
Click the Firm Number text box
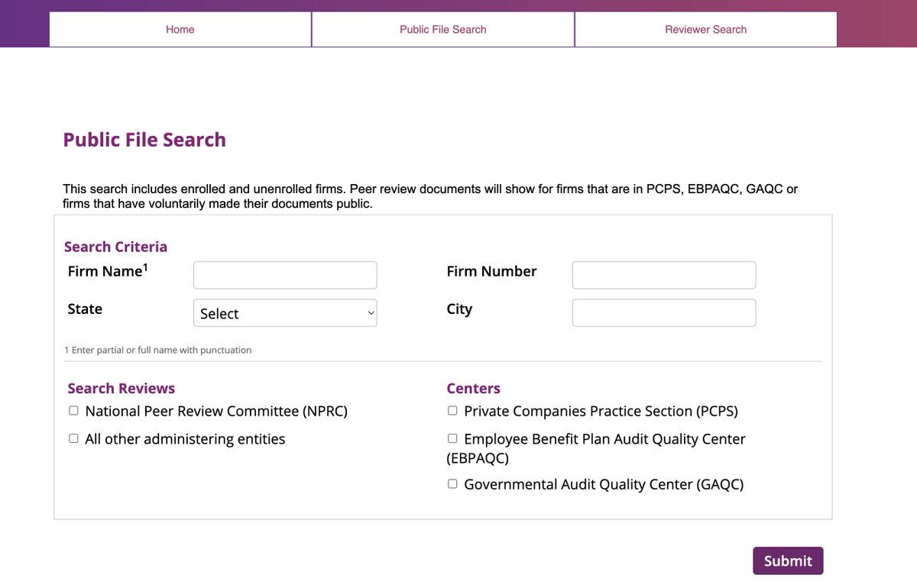coord(663,275)
